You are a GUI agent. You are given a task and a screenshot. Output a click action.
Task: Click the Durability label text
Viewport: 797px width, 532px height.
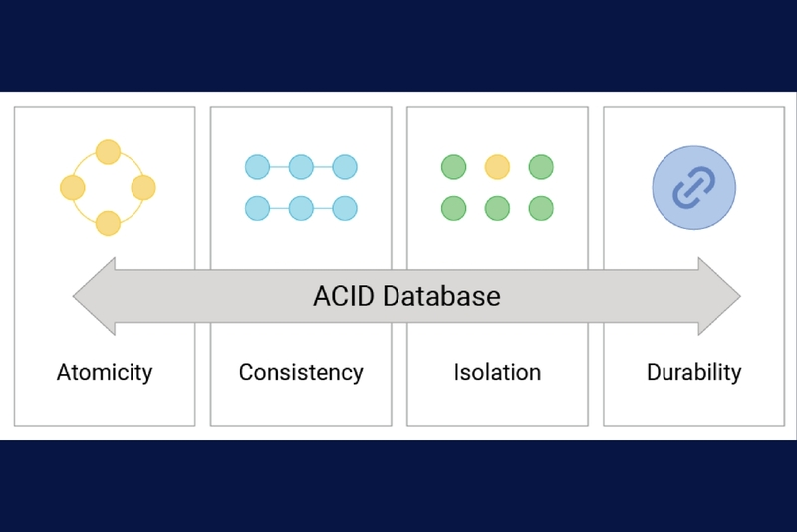pyautogui.click(x=693, y=373)
